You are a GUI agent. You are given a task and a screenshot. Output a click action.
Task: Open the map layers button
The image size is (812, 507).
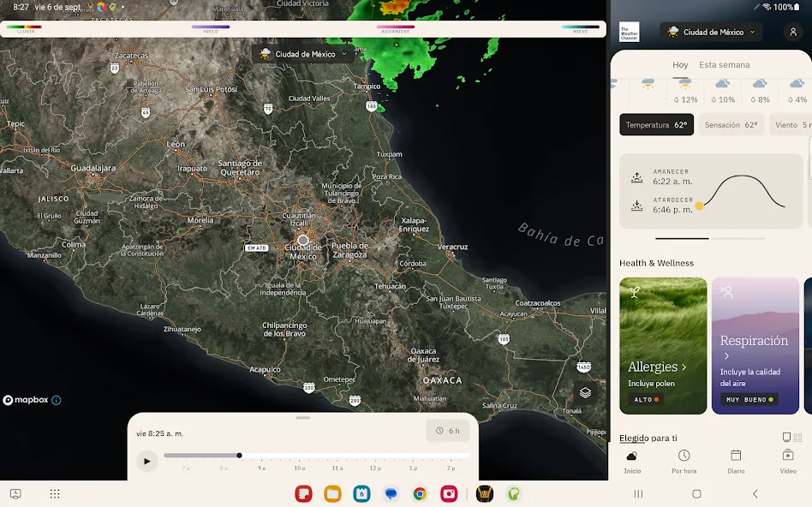(x=585, y=392)
